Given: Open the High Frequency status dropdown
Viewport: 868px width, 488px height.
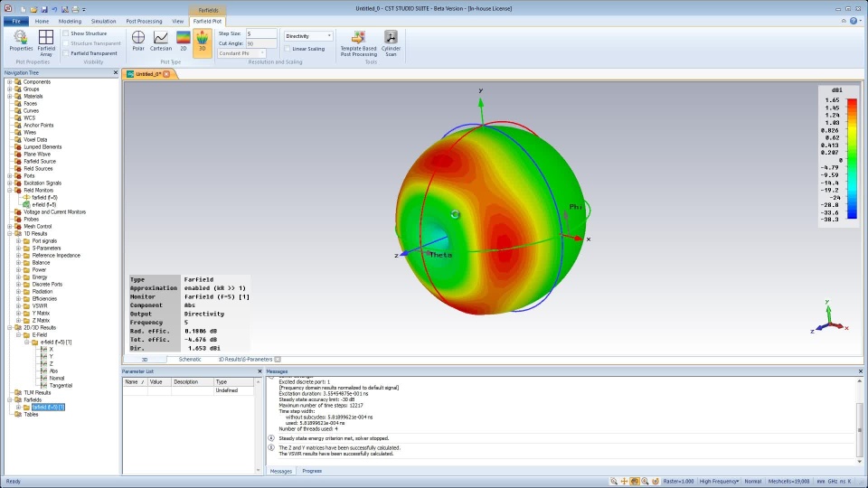Looking at the screenshot, I should click(719, 482).
